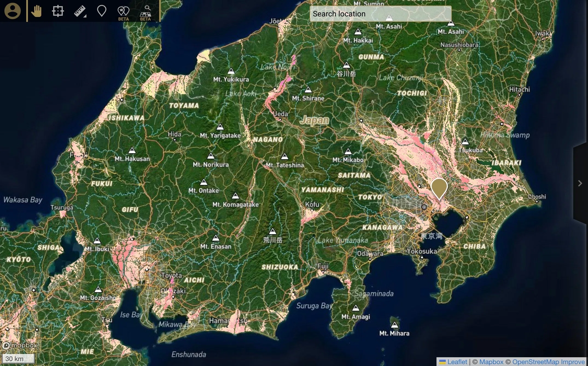588x366 pixels.
Task: Click the GIFU prefecture label
Action: coord(130,210)
